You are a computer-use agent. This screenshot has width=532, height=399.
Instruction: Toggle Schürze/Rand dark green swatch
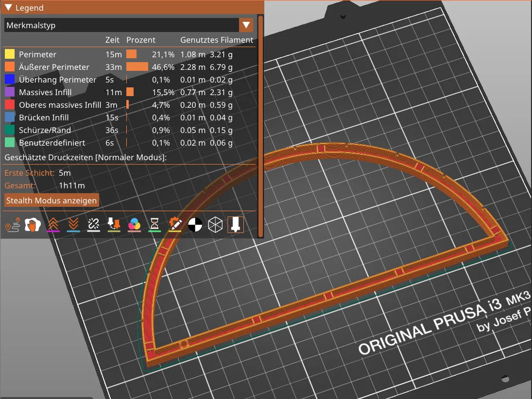[10, 130]
